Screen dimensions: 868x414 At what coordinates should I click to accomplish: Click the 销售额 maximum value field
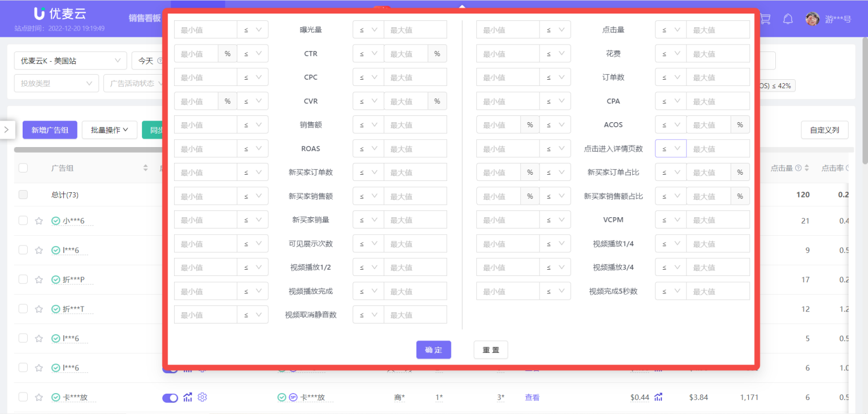pos(415,124)
